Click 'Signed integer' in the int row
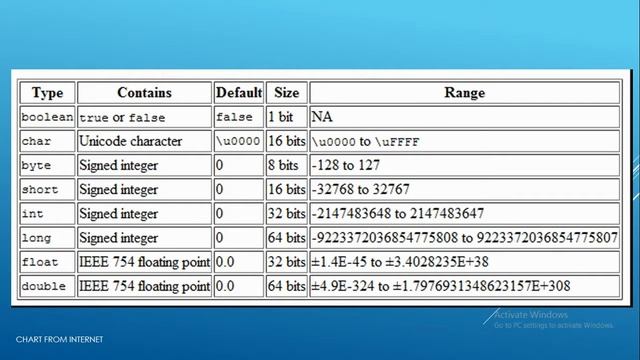Screen dimensions: 640x360 (144, 213)
